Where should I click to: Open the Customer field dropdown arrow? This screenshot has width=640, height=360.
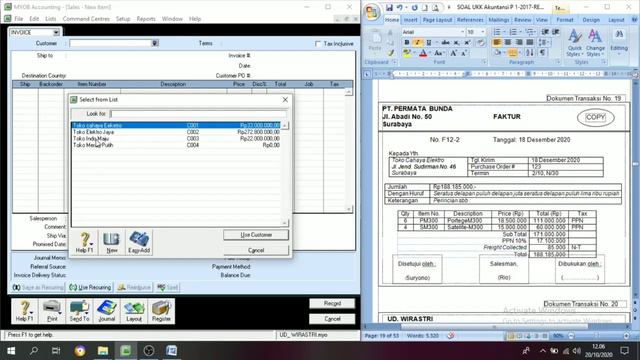point(155,43)
